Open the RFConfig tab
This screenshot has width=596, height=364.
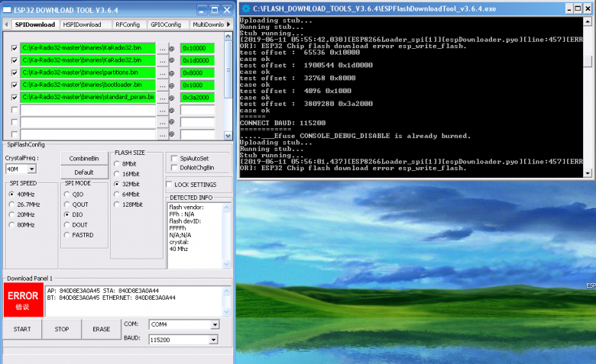pyautogui.click(x=126, y=24)
